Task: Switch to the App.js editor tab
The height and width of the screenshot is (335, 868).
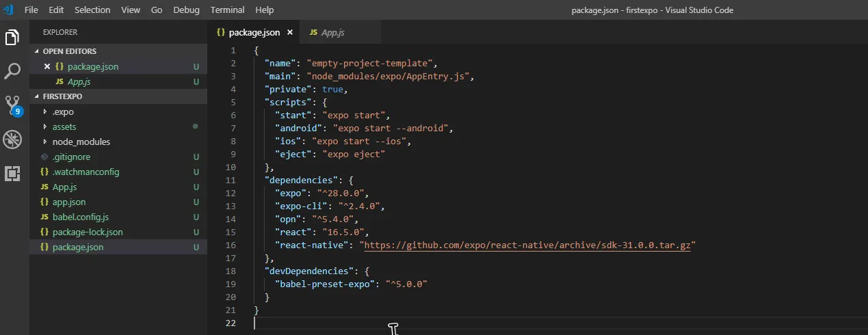Action: [331, 32]
